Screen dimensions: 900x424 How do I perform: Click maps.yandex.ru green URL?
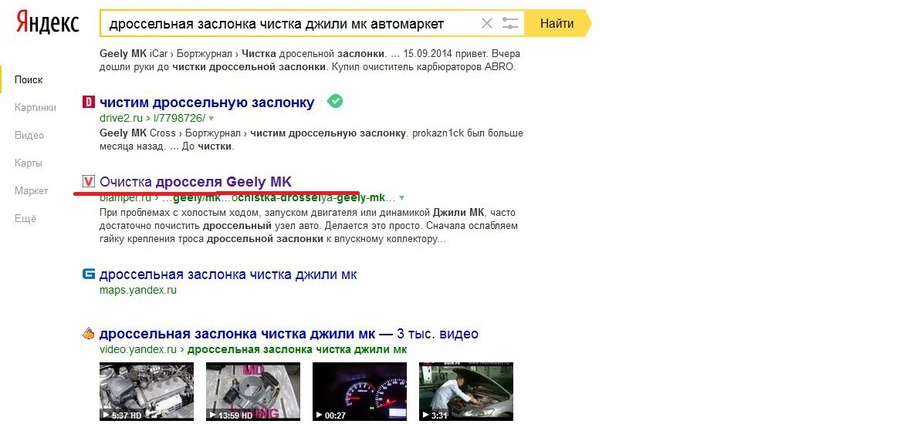pos(138,290)
